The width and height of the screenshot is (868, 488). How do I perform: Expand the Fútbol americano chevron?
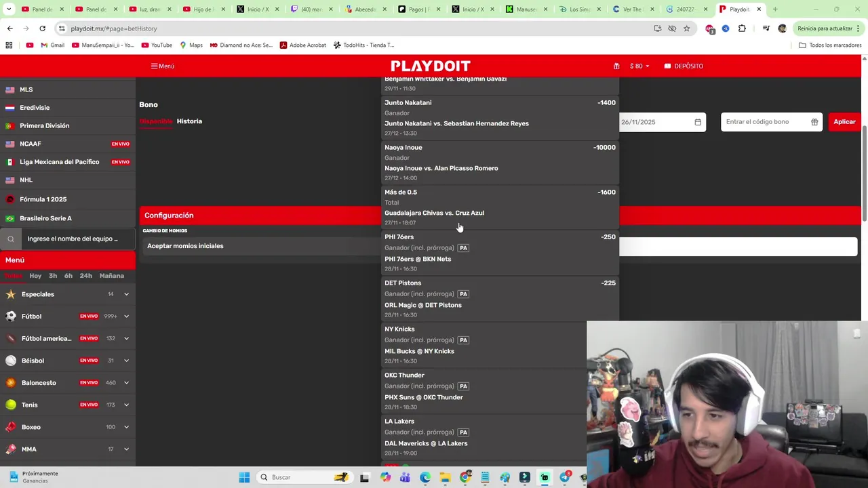pyautogui.click(x=126, y=338)
